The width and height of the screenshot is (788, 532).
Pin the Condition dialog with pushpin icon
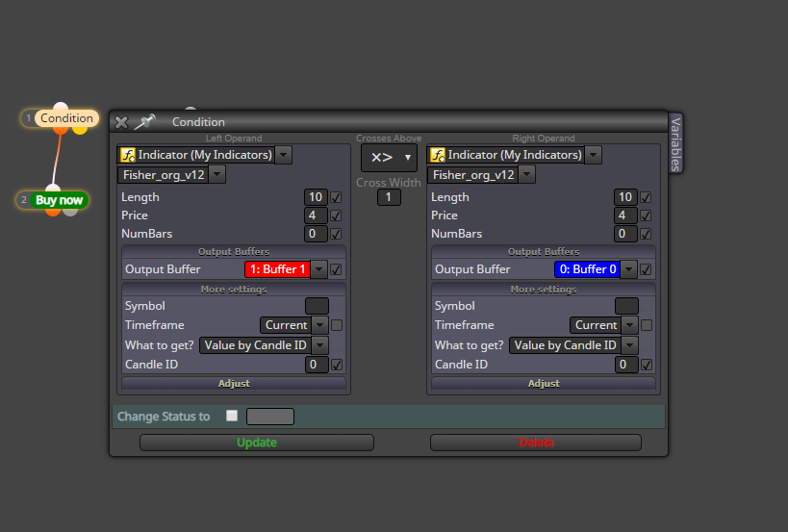[145, 121]
